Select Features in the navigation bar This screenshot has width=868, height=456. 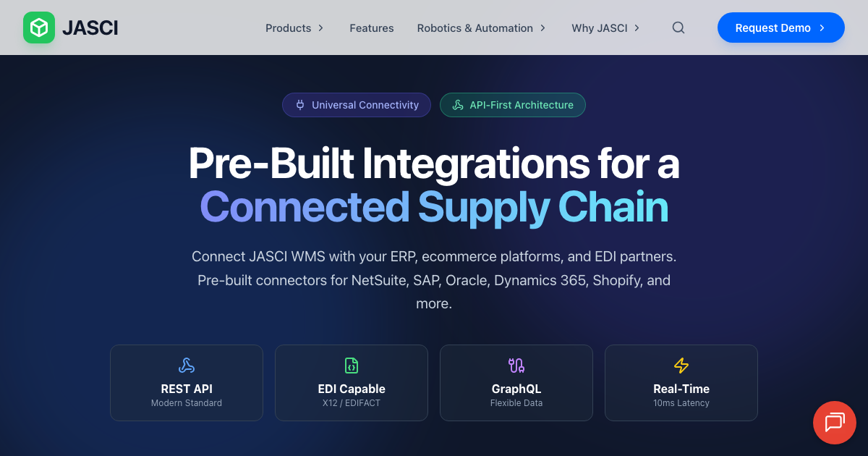(371, 28)
